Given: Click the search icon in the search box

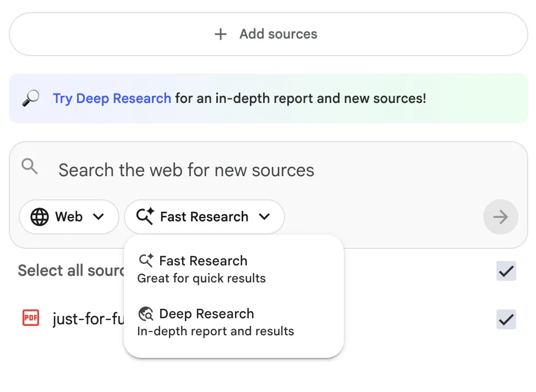Looking at the screenshot, I should 30,166.
